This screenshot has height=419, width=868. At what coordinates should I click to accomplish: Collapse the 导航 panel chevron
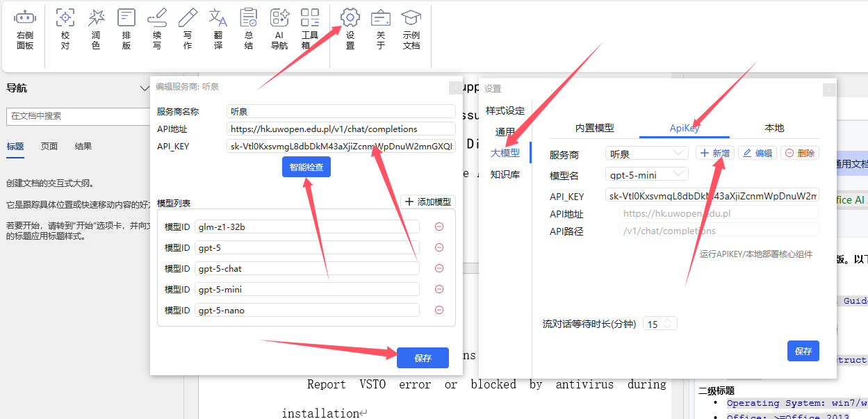(145, 88)
